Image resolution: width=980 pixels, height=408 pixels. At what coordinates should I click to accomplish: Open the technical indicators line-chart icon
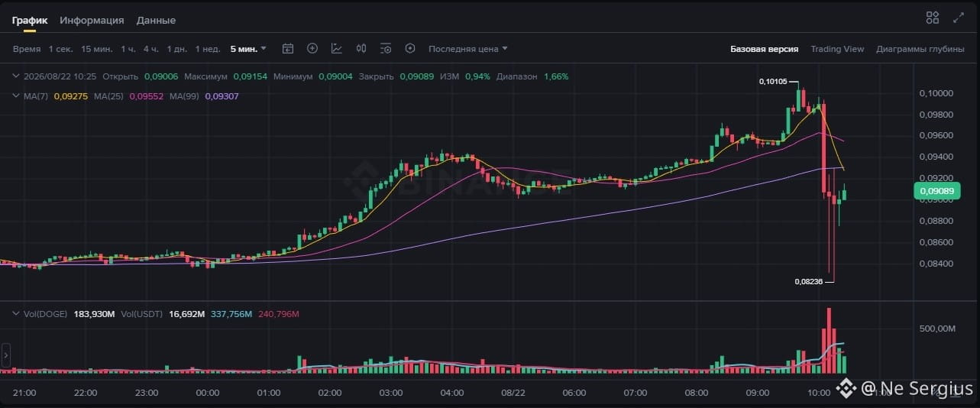click(337, 48)
